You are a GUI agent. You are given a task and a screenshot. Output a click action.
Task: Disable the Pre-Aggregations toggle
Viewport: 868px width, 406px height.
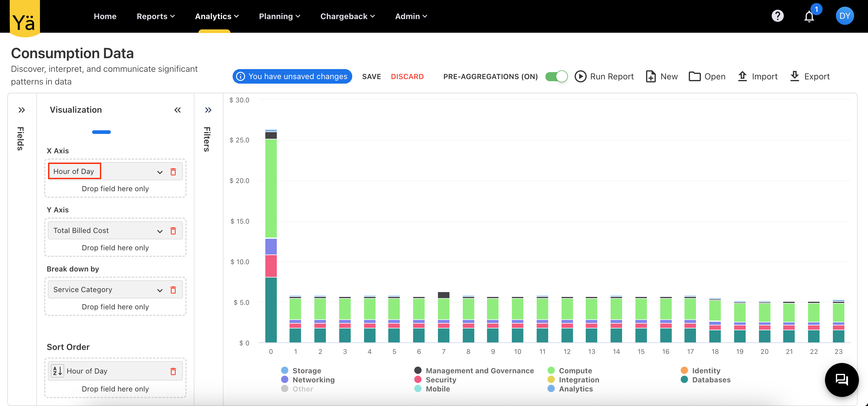[x=556, y=76]
